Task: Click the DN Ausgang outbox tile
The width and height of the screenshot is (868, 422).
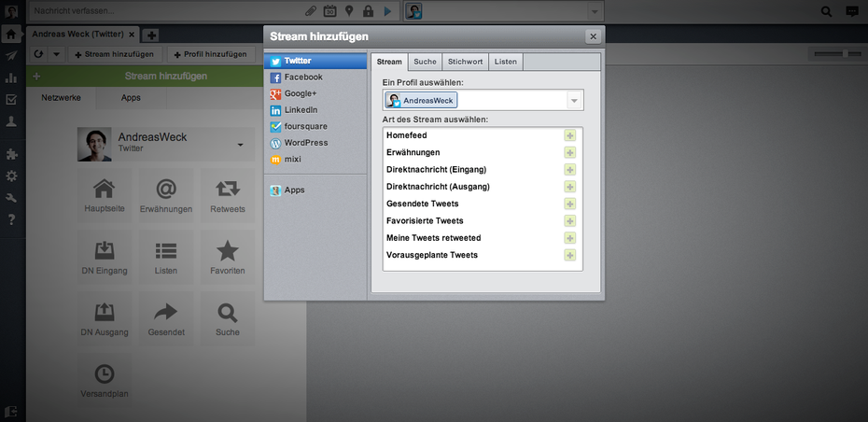Action: pyautogui.click(x=105, y=318)
